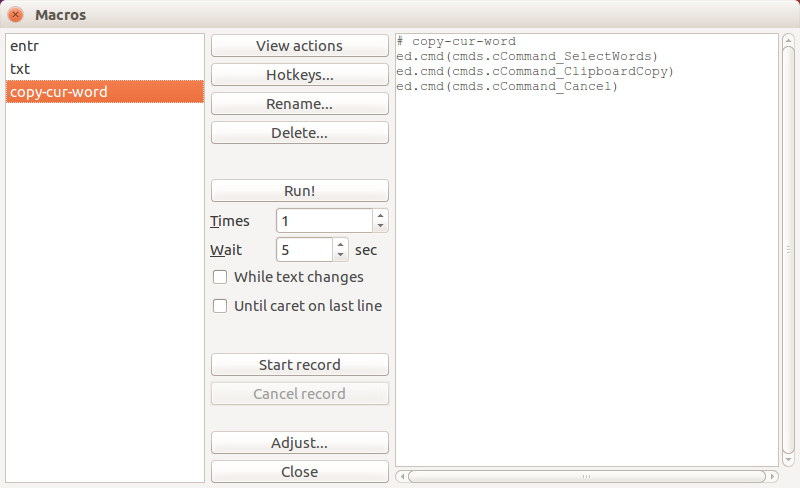800x488 pixels.
Task: Select the 'copy-cur-word' macro entry
Action: [x=59, y=92]
